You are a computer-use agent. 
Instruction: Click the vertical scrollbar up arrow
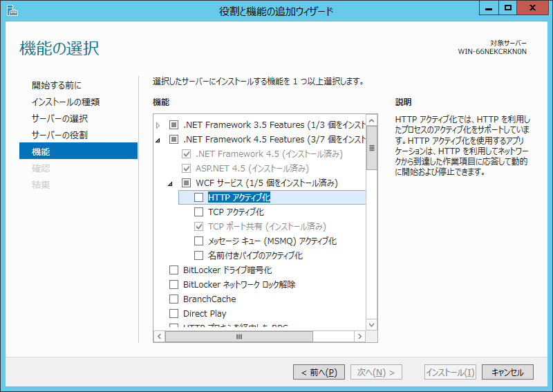[372, 117]
